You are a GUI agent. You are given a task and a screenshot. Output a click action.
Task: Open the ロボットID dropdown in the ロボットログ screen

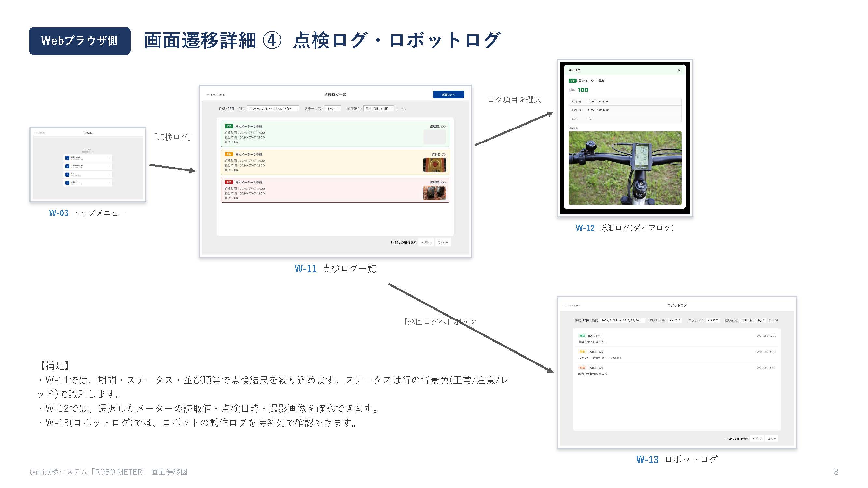[713, 320]
